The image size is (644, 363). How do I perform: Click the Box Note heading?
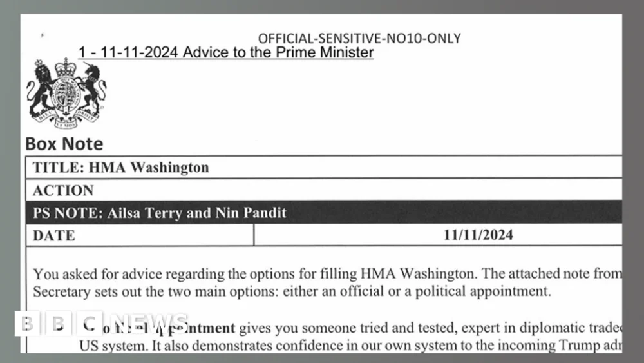64,144
